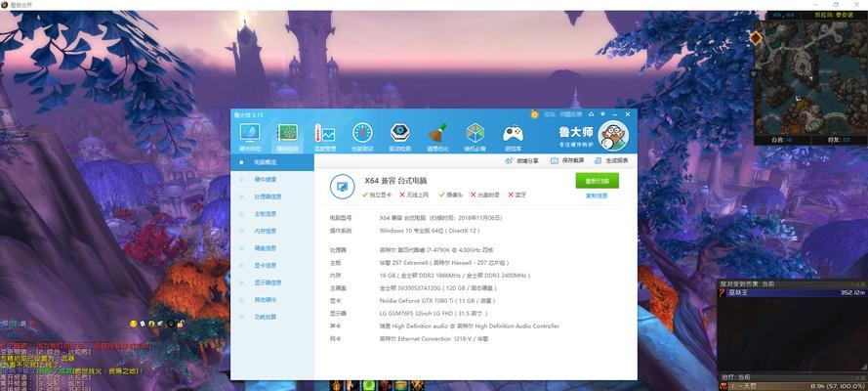Click the 16 GB DDR3 memory text
This screenshot has height=391, width=868.
[x=455, y=276]
